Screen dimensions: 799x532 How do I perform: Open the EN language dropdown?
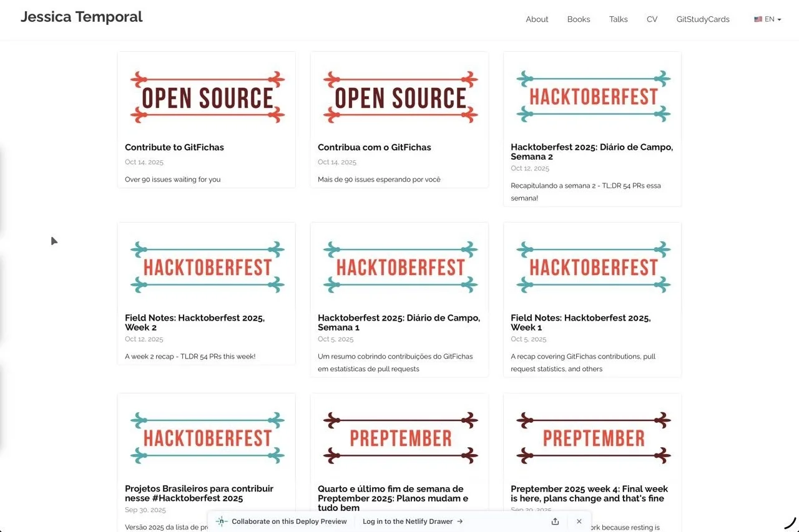click(768, 19)
